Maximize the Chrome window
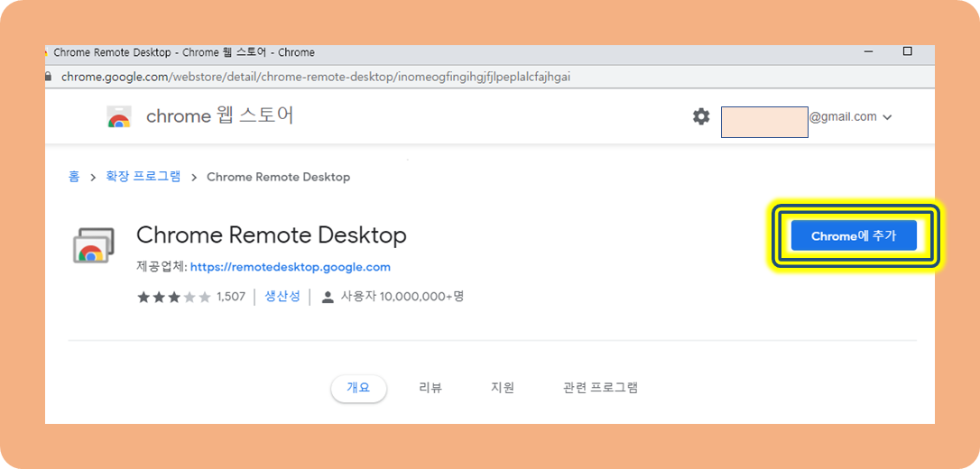The height and width of the screenshot is (469, 980). [x=908, y=51]
